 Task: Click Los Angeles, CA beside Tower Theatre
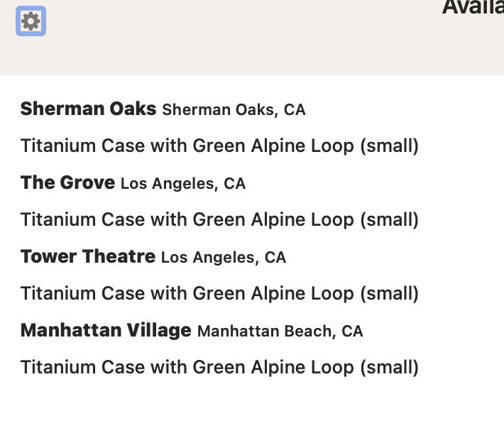(x=224, y=258)
